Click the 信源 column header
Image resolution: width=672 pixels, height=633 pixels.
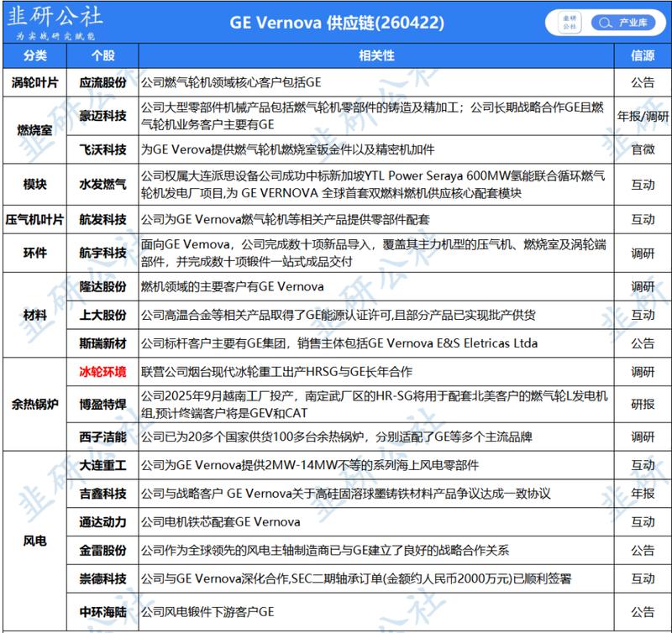[643, 55]
